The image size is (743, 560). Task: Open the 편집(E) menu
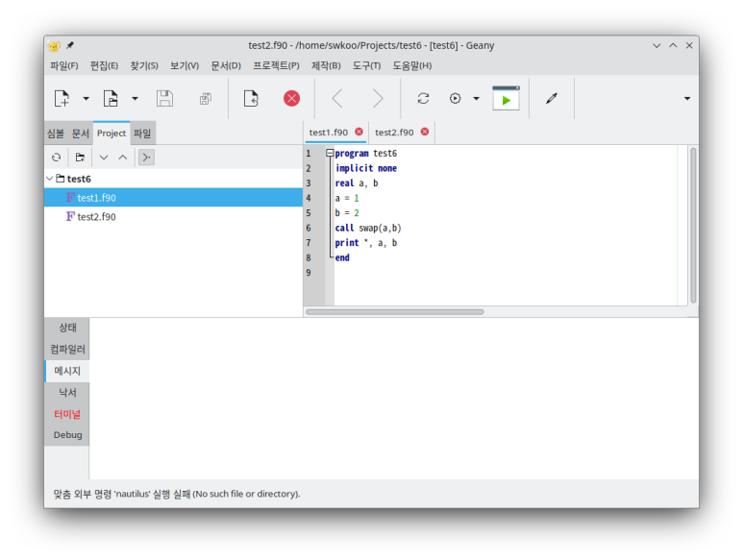point(104,66)
